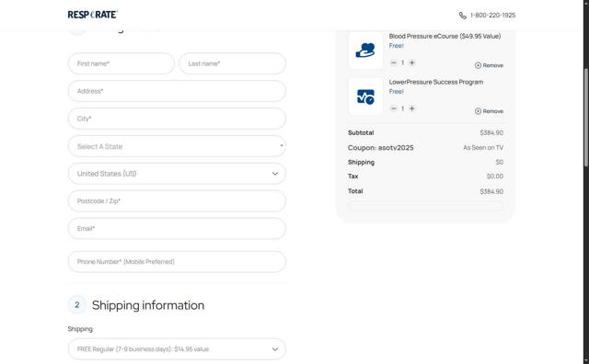Click the LowerPressure Success Program thumbnail
The height and width of the screenshot is (364, 589).
365,97
